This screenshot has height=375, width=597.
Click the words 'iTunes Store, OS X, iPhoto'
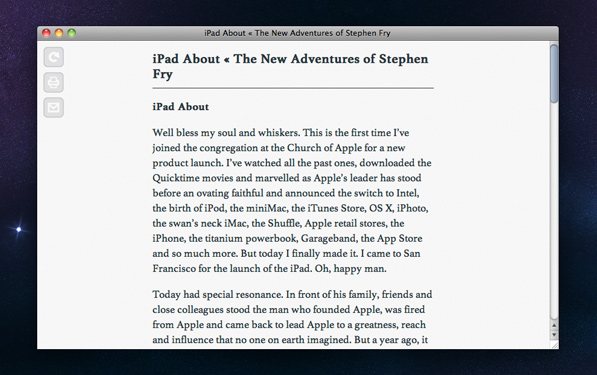[367, 208]
